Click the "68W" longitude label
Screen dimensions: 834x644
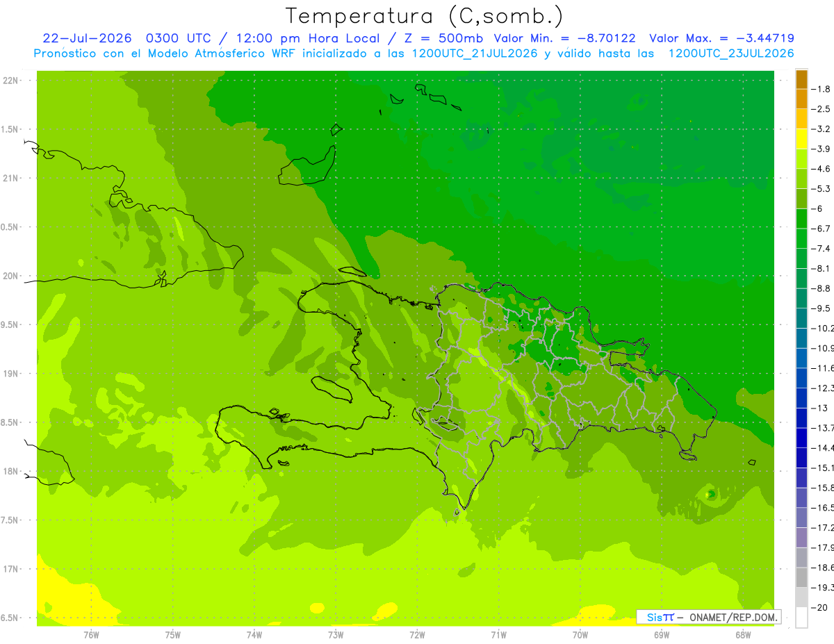coord(743,634)
